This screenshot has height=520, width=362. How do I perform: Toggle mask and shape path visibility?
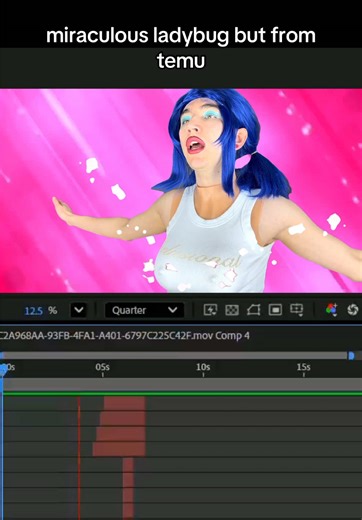click(254, 310)
